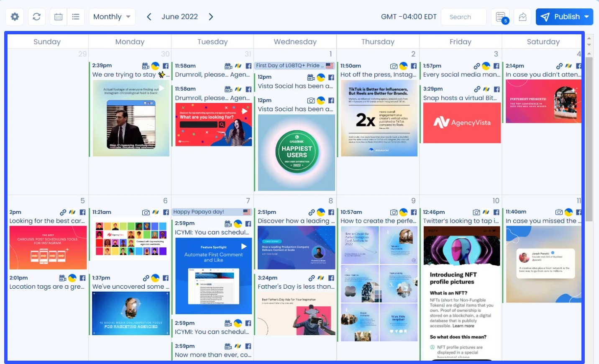Viewport: 599px width, 364px height.
Task: Click the refresh/sync calendar icon
Action: click(x=37, y=17)
